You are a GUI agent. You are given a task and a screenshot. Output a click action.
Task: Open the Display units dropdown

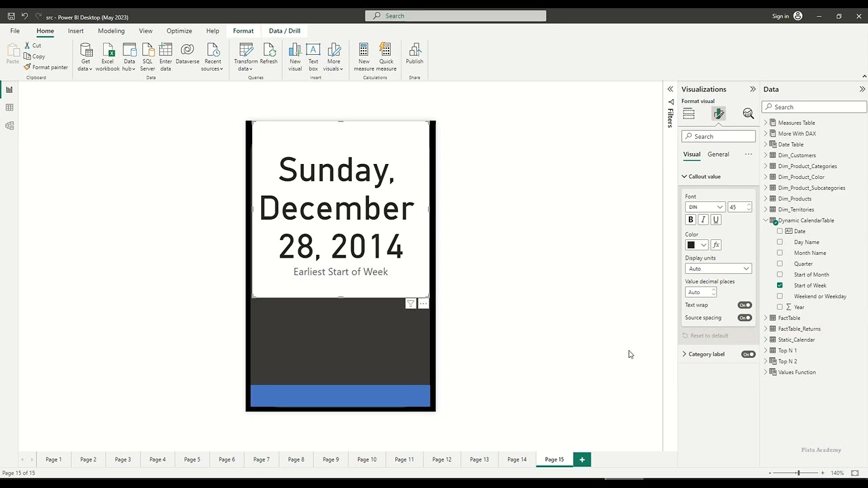[x=718, y=268]
